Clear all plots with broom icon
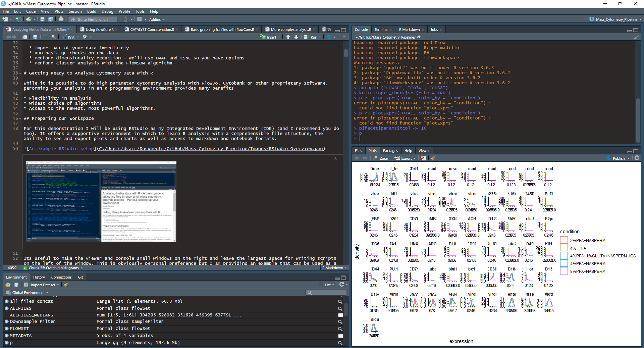 (x=433, y=158)
